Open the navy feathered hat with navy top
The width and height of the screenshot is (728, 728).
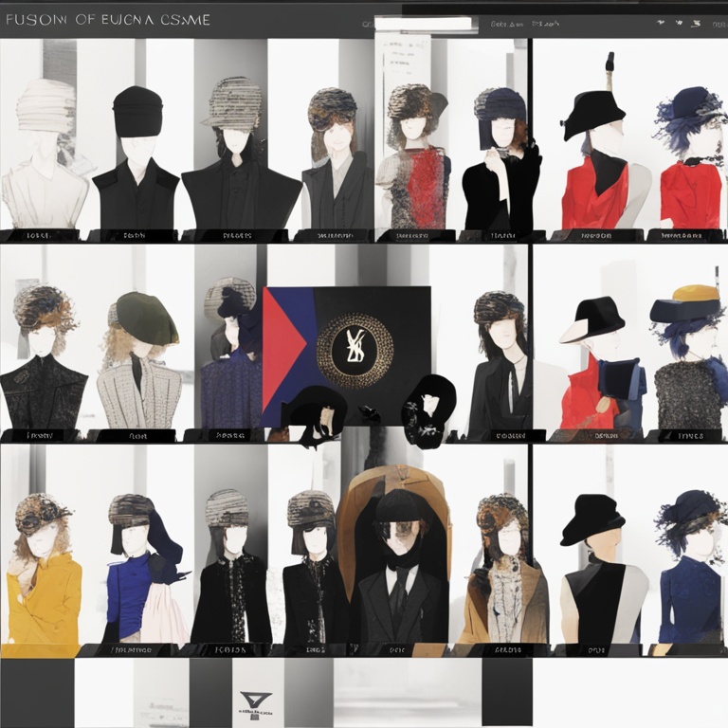pos(692,567)
